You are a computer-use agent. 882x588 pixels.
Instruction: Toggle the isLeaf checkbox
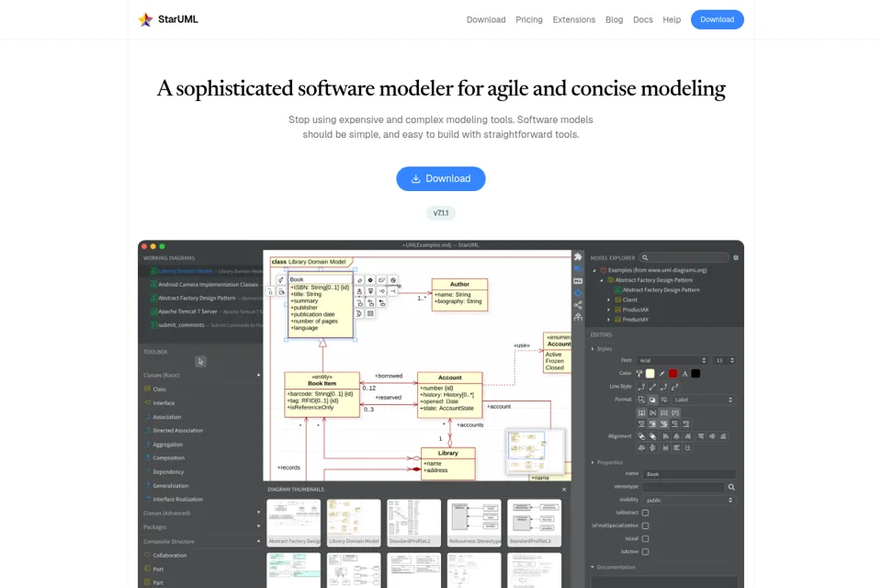coord(645,538)
